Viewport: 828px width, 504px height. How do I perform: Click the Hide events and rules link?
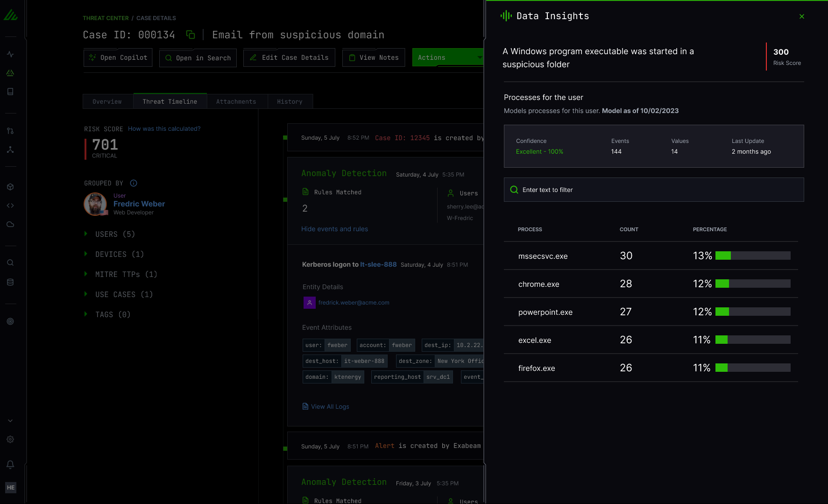pos(334,228)
